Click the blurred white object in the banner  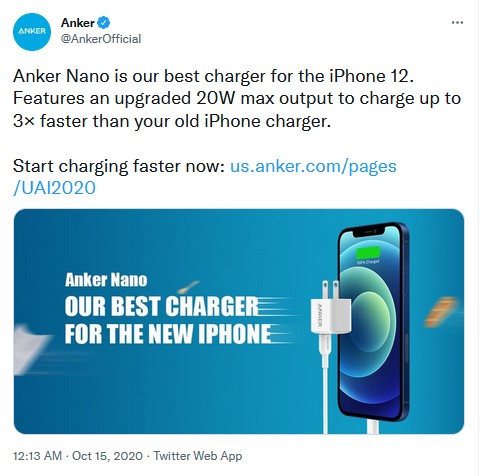pos(30,350)
